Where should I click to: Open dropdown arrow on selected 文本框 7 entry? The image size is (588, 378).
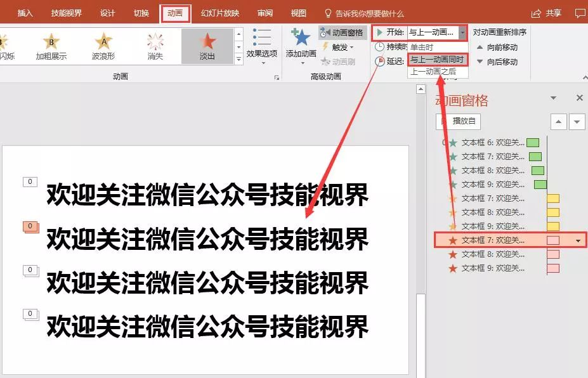click(578, 240)
